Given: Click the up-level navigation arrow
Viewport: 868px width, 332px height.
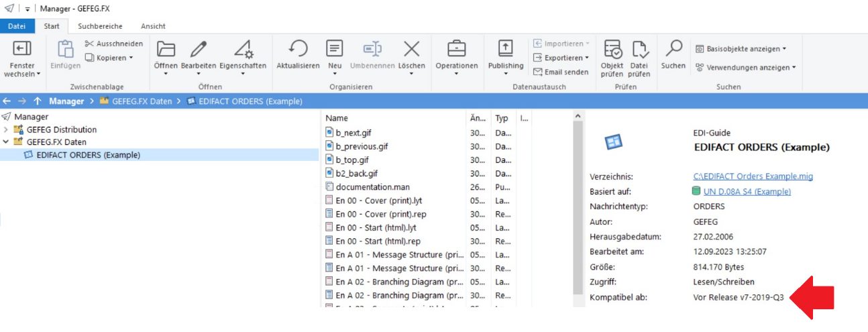Looking at the screenshot, I should [37, 101].
